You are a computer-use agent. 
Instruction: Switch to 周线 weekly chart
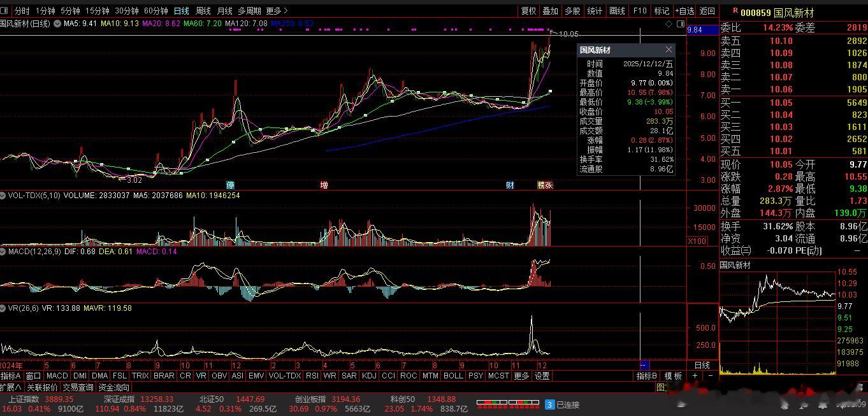203,11
